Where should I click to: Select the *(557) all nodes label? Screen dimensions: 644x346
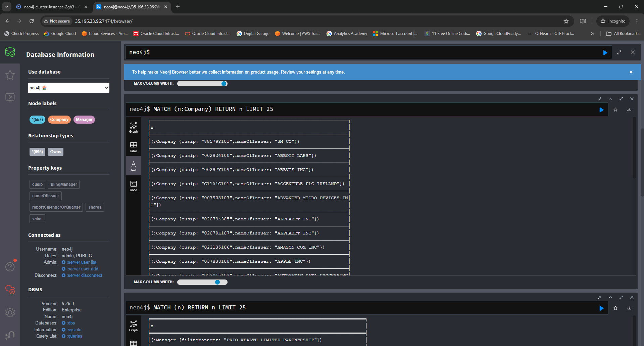[37, 120]
